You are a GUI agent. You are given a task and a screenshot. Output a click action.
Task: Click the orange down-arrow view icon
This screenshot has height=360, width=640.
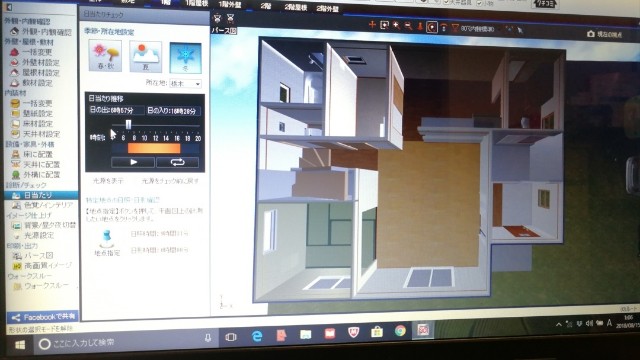tap(420, 27)
